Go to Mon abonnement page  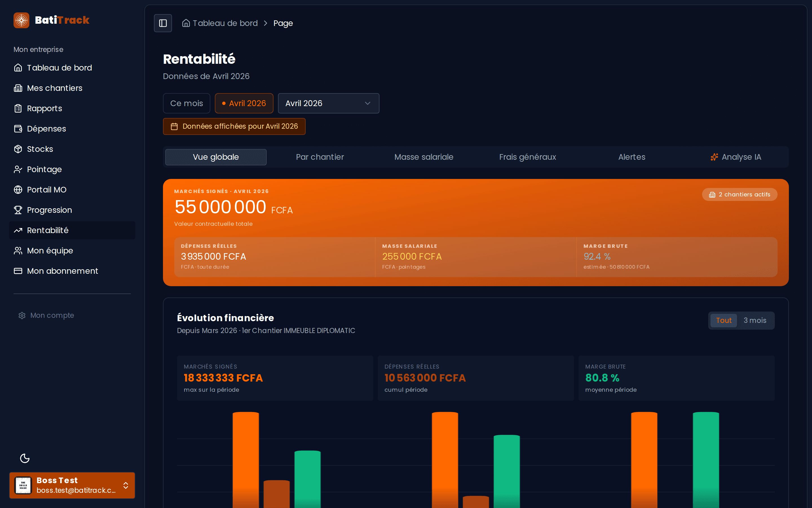click(72, 271)
